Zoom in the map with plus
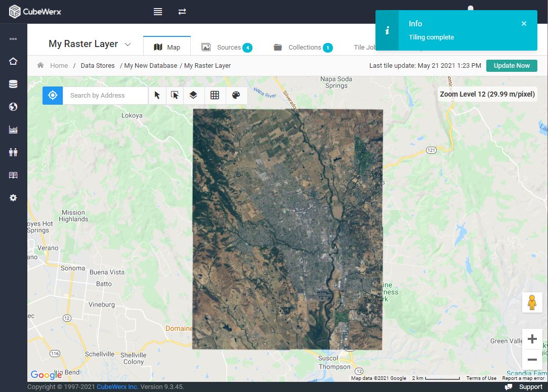This screenshot has height=392, width=548. point(532,339)
